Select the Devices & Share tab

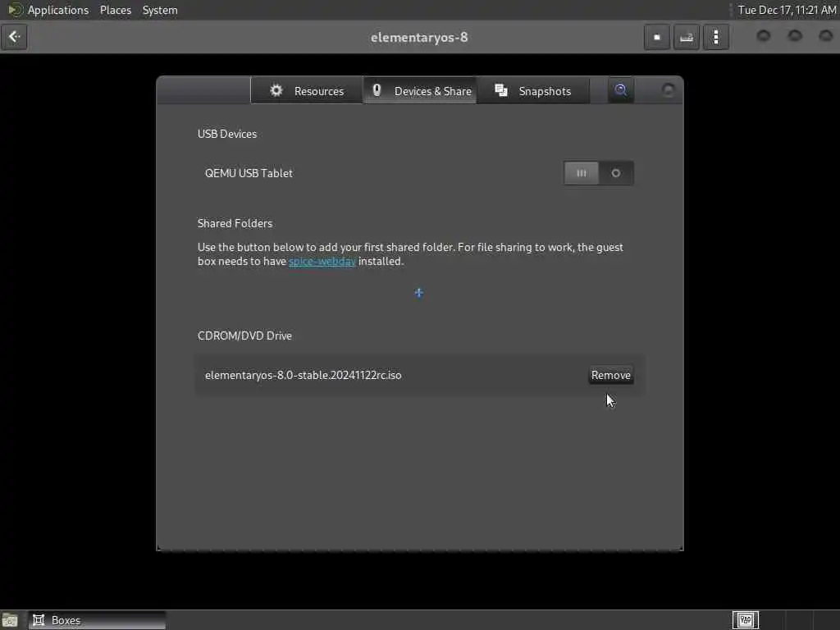pyautogui.click(x=420, y=90)
